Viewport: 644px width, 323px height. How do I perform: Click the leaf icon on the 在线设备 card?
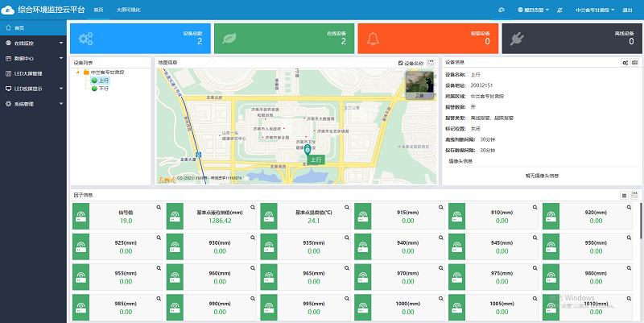click(229, 38)
